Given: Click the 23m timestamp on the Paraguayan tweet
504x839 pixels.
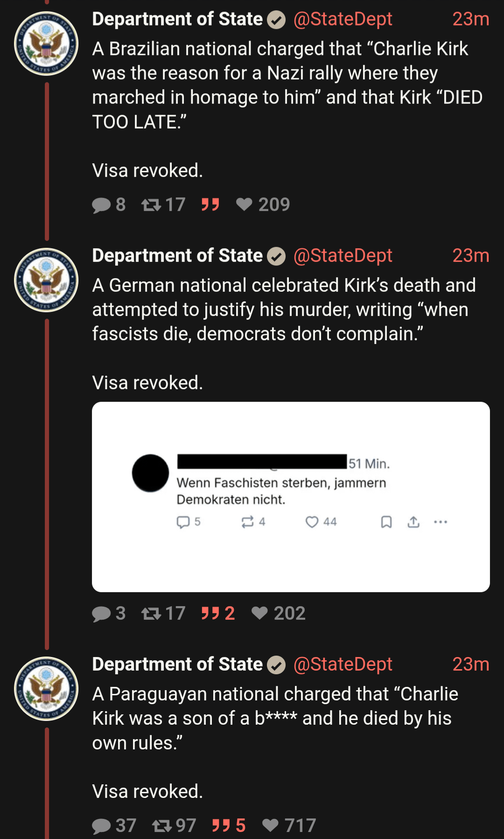Looking at the screenshot, I should click(x=470, y=664).
